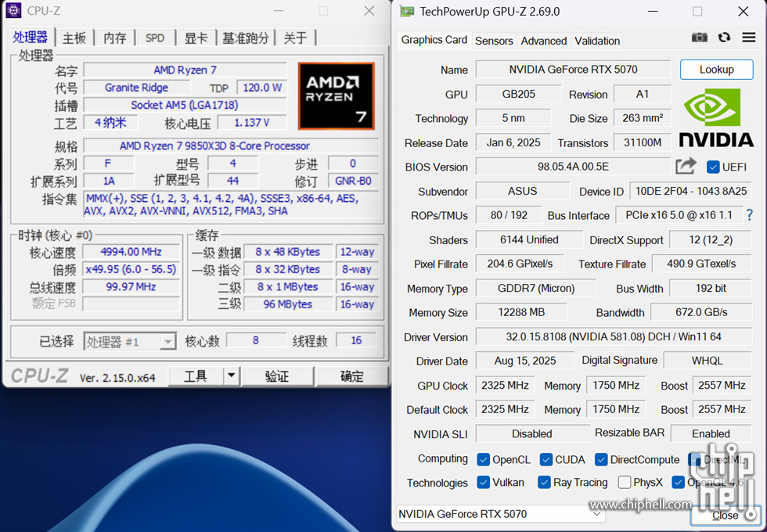The image size is (767, 532).
Task: Click the Lookup button
Action: click(x=716, y=69)
